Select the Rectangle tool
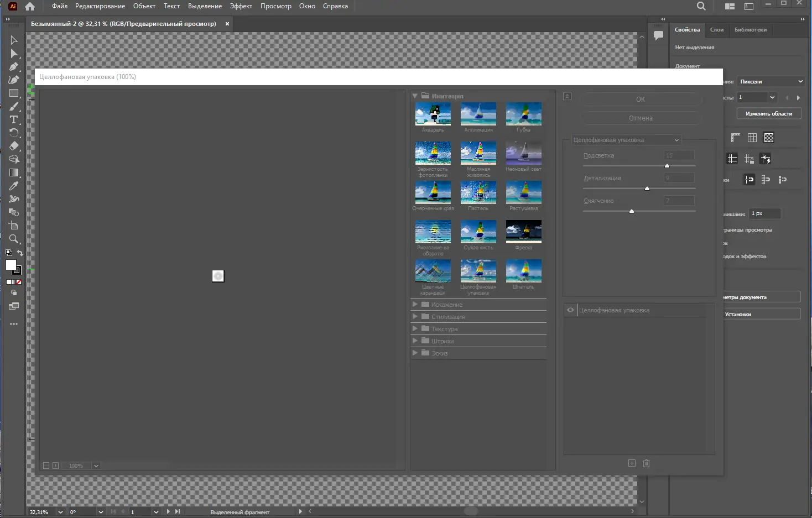812x518 pixels. click(x=14, y=93)
